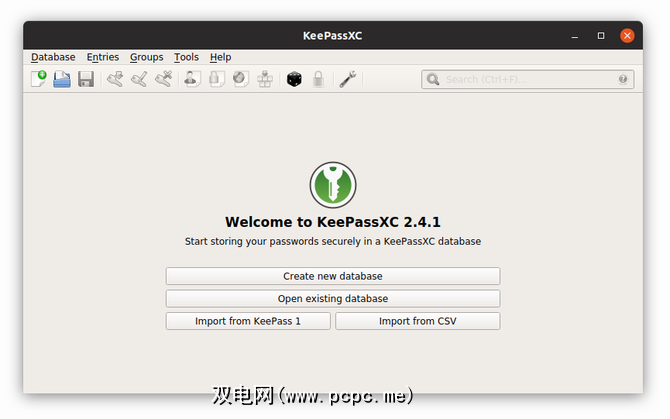Screen dimensions: 670x419
Task: Click the Edit entry key icon
Action: (139, 79)
